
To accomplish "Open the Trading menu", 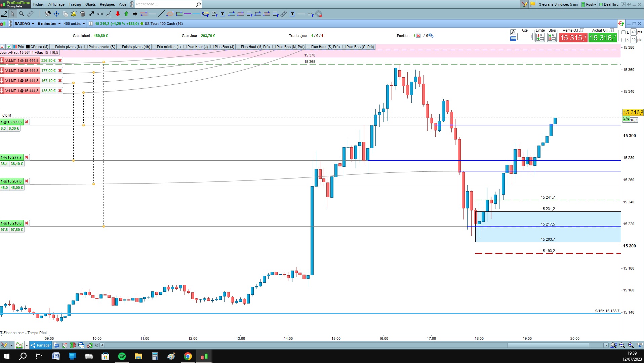I will (75, 4).
